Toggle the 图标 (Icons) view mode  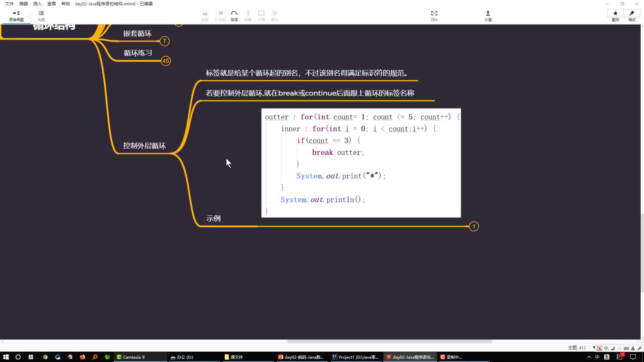(x=615, y=15)
